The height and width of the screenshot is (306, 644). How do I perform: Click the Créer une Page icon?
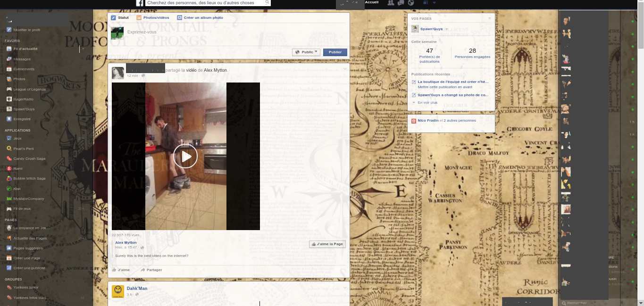pyautogui.click(x=9, y=258)
